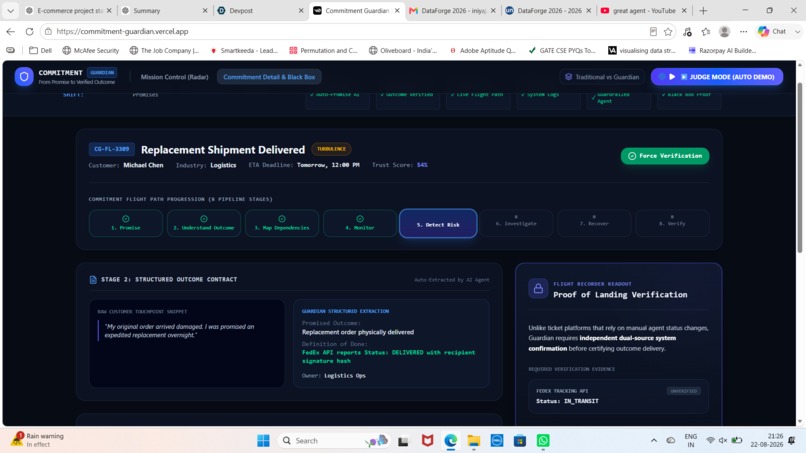Open the Rain warning weather widget
Viewport: 806px width, 453px height.
[39, 440]
